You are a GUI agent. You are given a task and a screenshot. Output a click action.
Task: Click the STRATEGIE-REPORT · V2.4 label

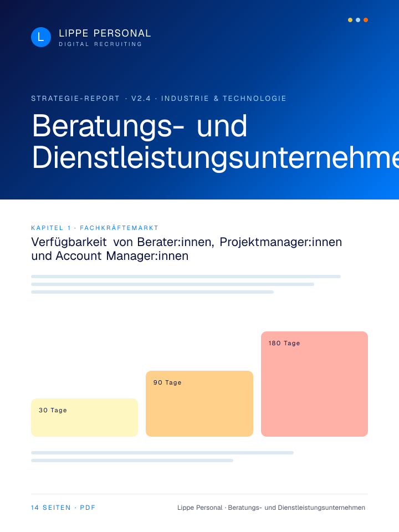pos(90,99)
